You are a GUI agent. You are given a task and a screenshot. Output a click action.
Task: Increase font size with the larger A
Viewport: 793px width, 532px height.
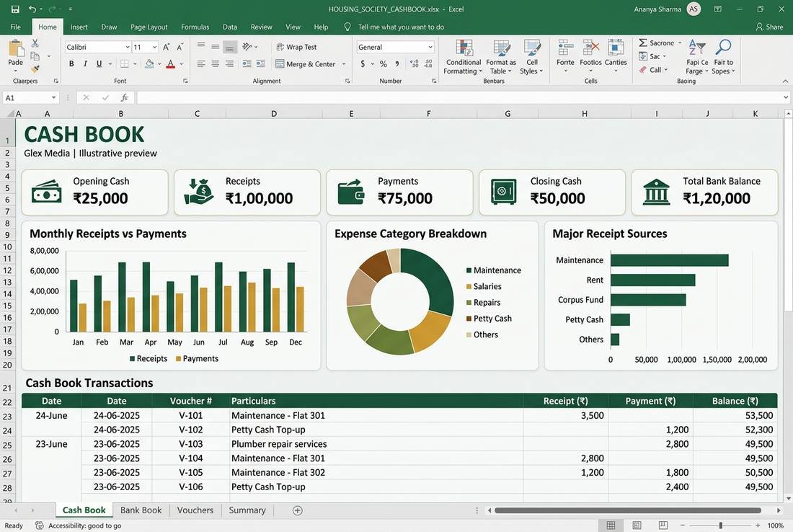[x=167, y=47]
